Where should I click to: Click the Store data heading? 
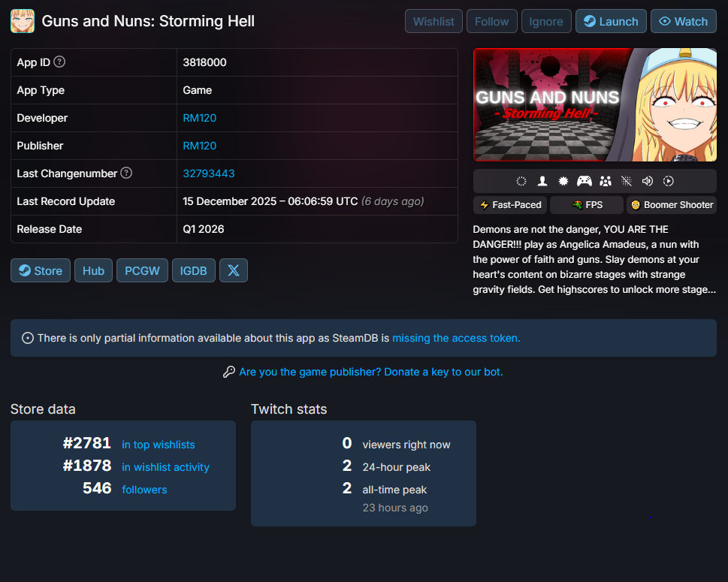tap(43, 409)
